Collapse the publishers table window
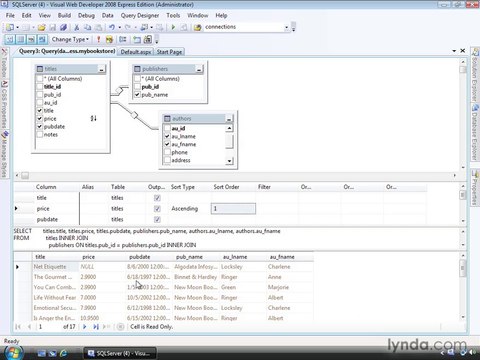The image size is (480, 360). pyautogui.click(x=199, y=69)
